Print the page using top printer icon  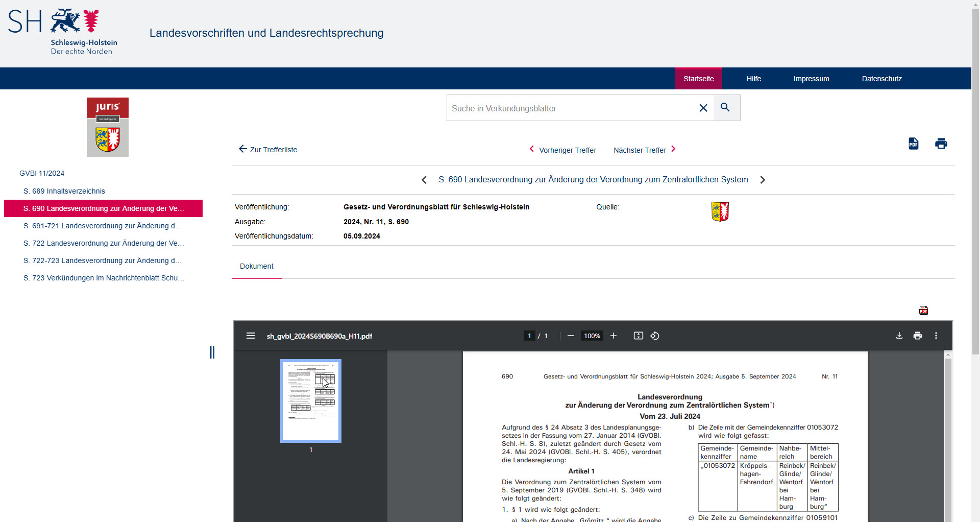[941, 144]
